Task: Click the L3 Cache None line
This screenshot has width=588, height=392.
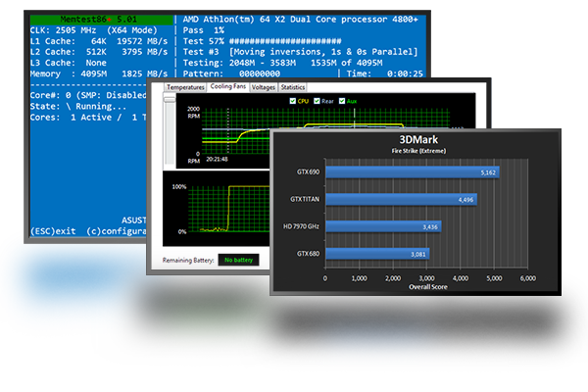Action: 69,63
